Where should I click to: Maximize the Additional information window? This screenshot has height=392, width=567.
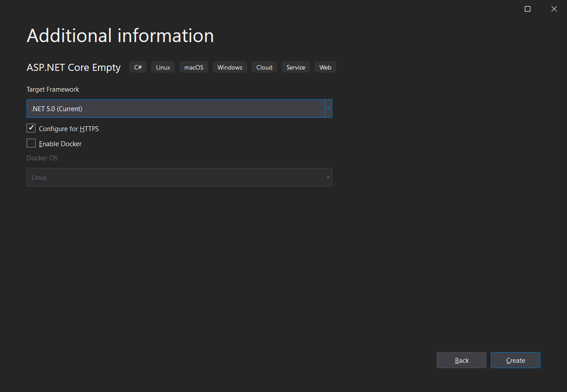pos(527,9)
